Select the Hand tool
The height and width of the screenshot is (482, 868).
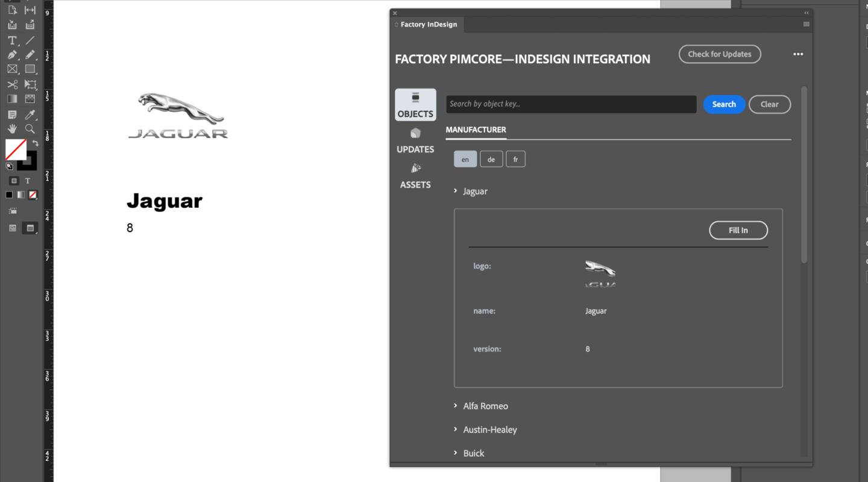[12, 129]
